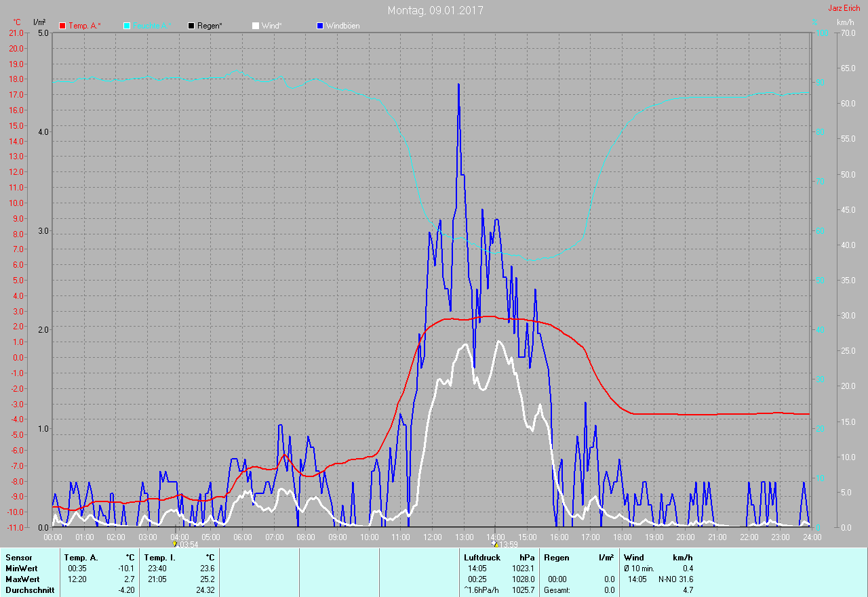Click the maximum temperature value "2.7"
Screen dimensions: 868x597
[130, 579]
